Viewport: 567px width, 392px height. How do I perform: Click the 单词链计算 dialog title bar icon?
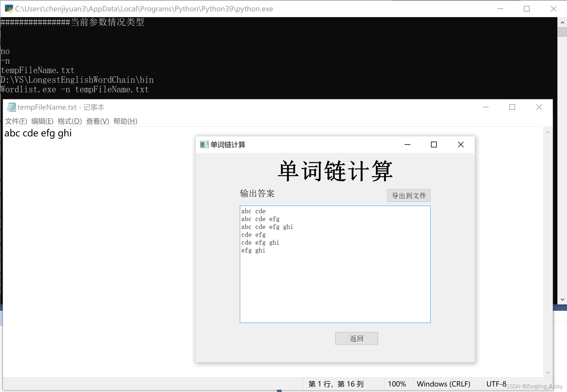(204, 144)
